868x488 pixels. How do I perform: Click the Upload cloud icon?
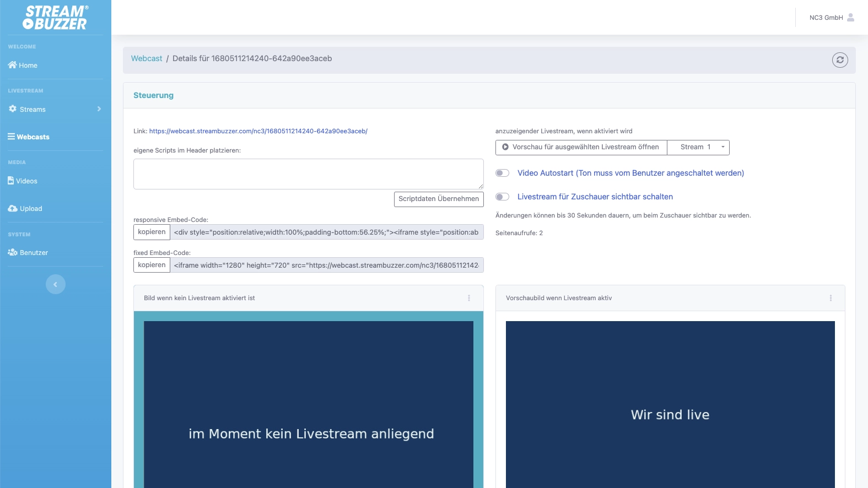(x=13, y=208)
